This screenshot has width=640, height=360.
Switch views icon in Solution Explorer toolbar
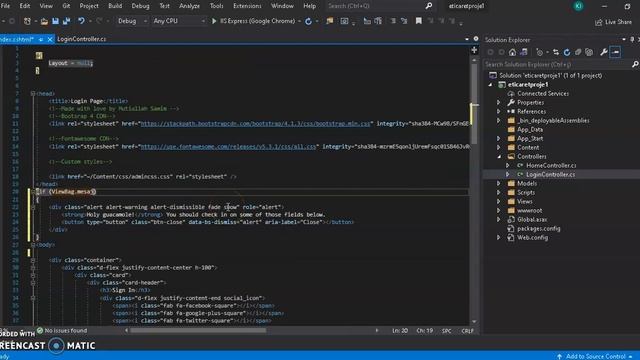pos(524,52)
